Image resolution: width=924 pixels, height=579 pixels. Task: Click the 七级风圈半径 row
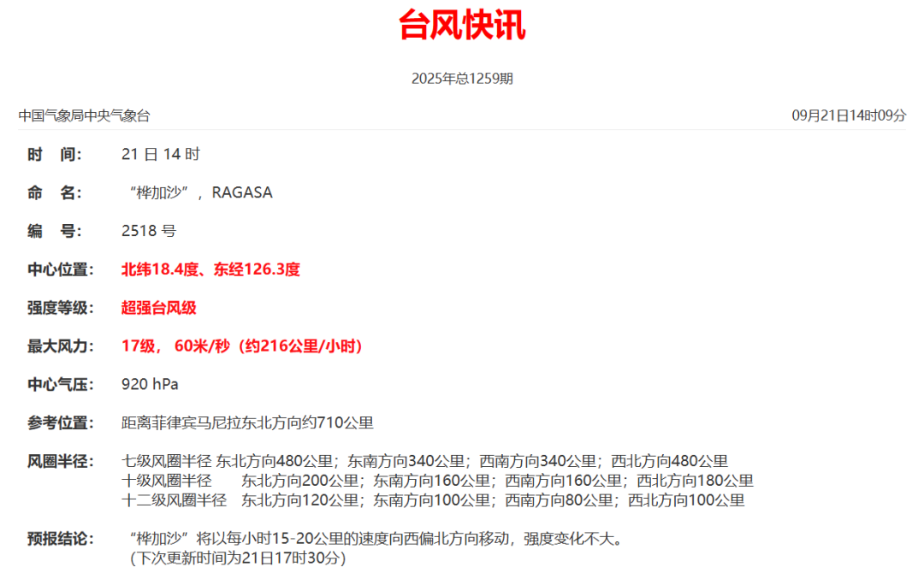point(425,461)
